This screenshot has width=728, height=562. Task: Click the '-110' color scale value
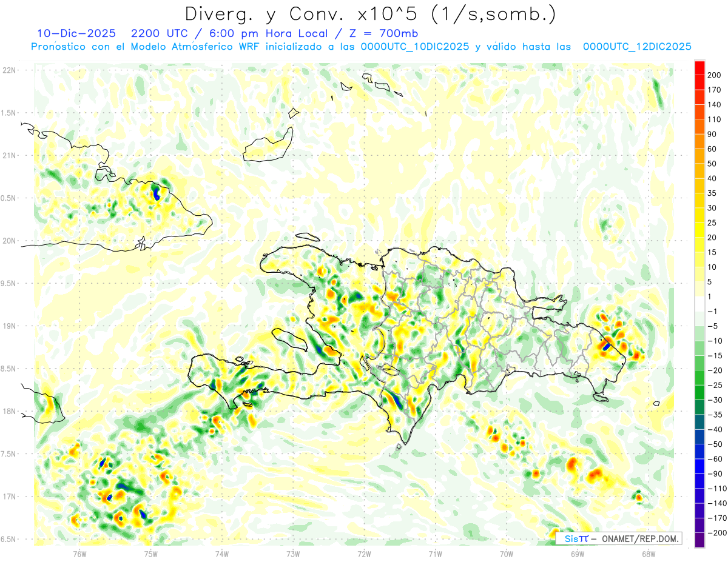(716, 489)
